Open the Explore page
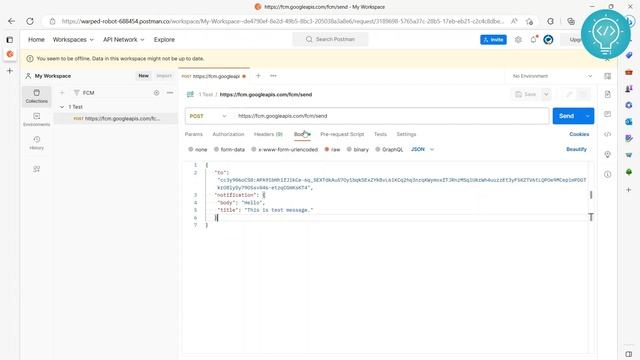 click(164, 40)
